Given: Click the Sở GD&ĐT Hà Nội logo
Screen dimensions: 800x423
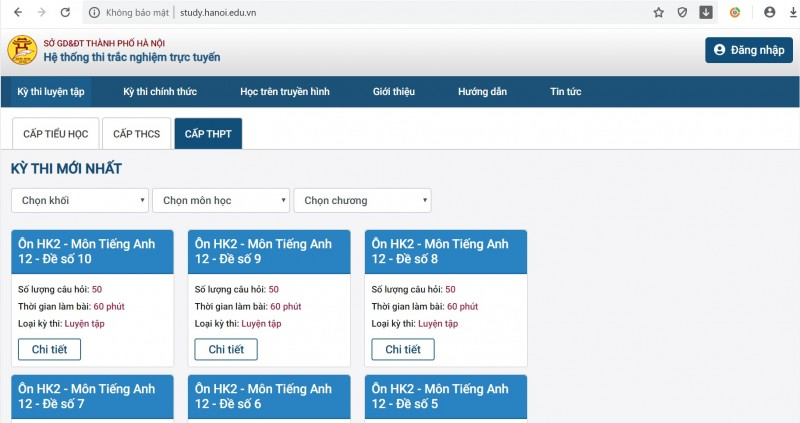Looking at the screenshot, I should point(22,50).
